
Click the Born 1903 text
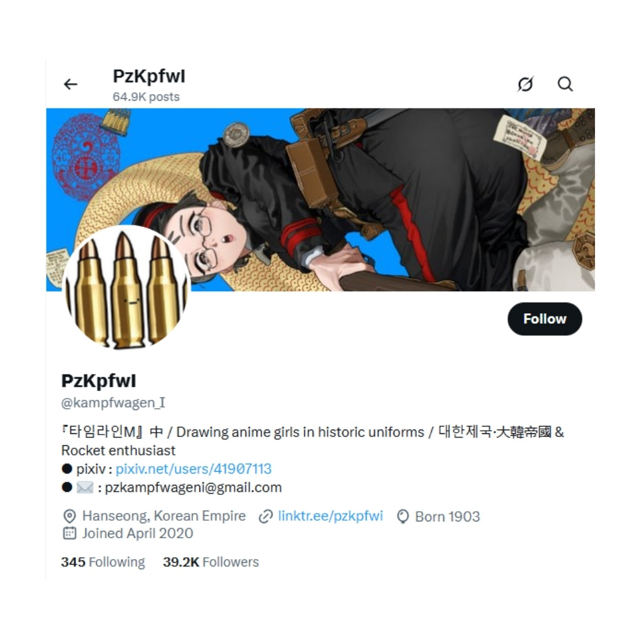tap(447, 516)
